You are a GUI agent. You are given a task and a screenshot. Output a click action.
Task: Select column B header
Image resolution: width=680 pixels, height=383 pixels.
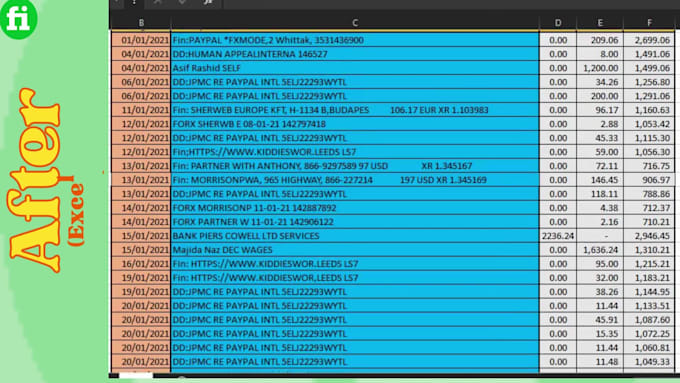[x=141, y=23]
